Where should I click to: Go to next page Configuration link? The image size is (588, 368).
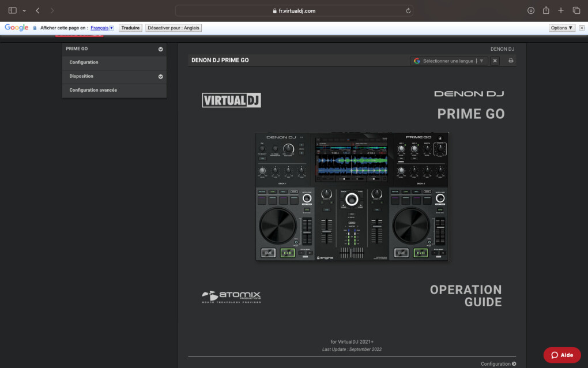[499, 364]
